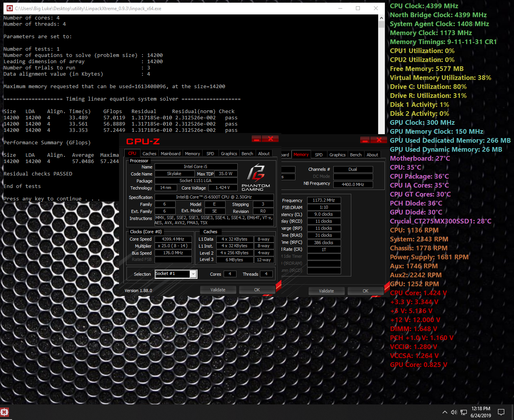Switch to CPU tab in front CPU-Z
This screenshot has height=420, width=514.
coord(132,153)
